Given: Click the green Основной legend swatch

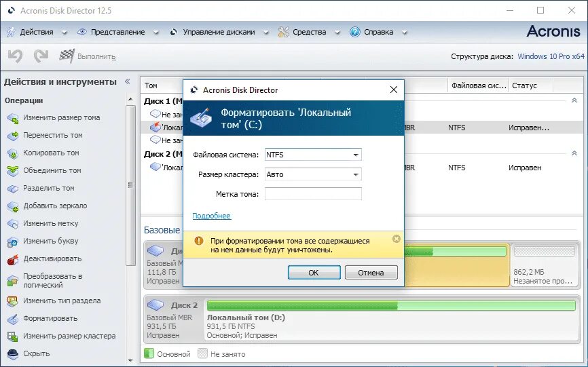Looking at the screenshot, I should 149,353.
